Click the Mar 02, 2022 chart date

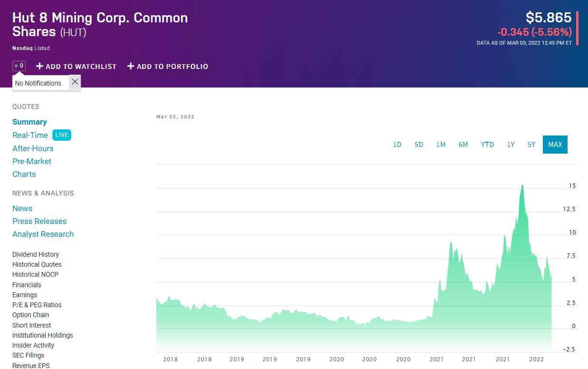pyautogui.click(x=175, y=117)
